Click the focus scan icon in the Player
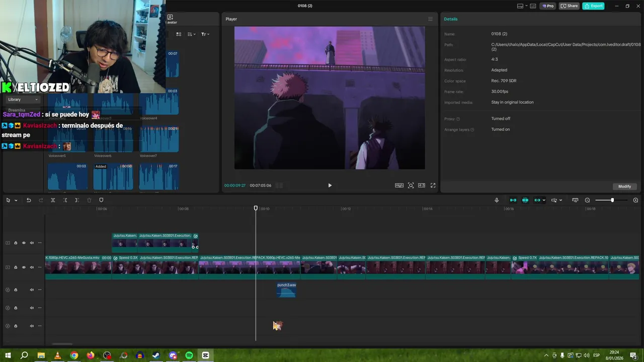The width and height of the screenshot is (644, 362). (411, 186)
